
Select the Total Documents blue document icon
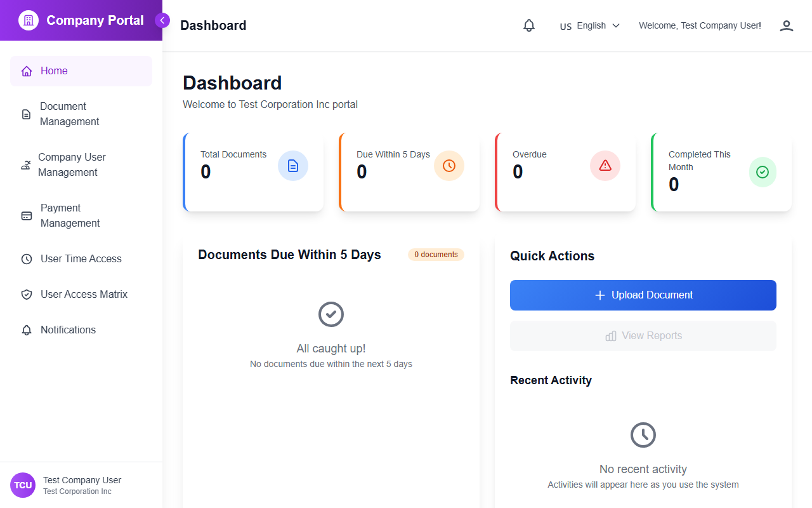pyautogui.click(x=292, y=165)
